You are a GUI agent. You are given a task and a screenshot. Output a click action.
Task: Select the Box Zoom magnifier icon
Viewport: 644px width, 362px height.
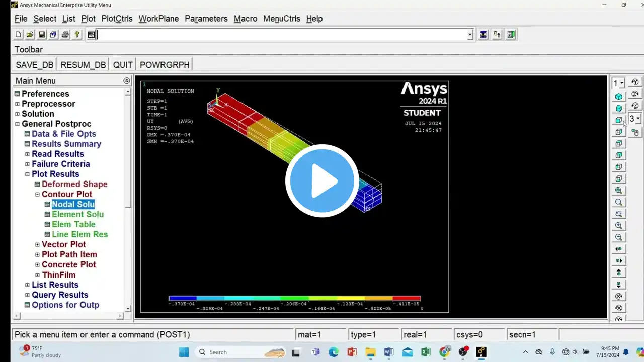pyautogui.click(x=619, y=202)
